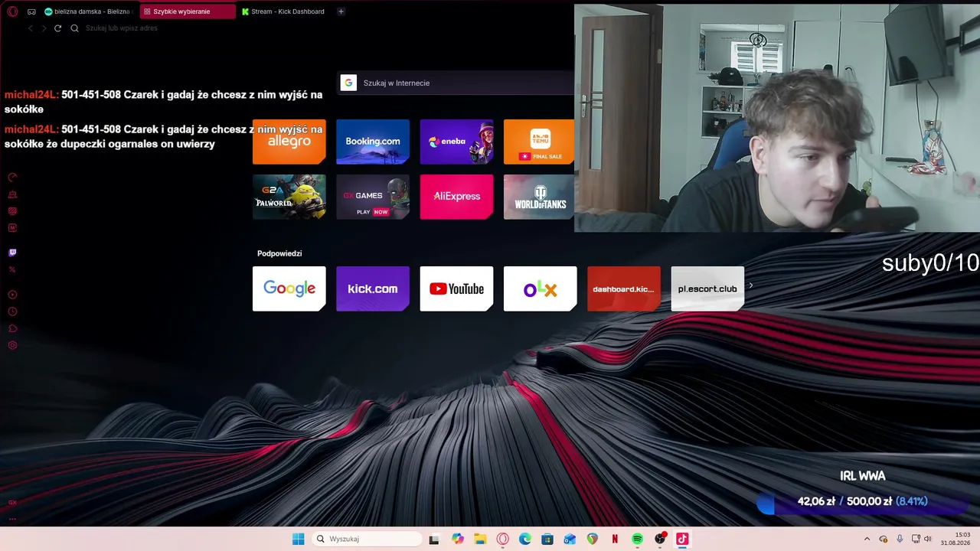
Task: Open the network tray icon
Action: (916, 539)
